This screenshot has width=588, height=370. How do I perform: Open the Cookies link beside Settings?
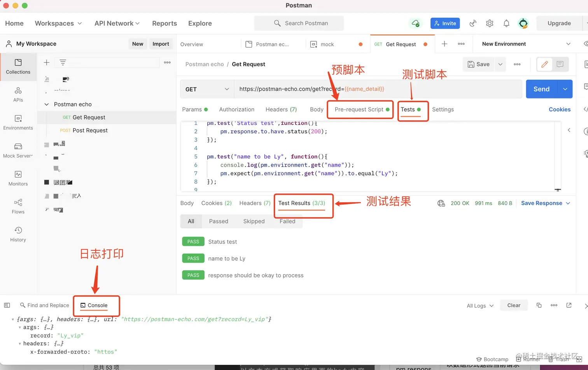pos(560,110)
